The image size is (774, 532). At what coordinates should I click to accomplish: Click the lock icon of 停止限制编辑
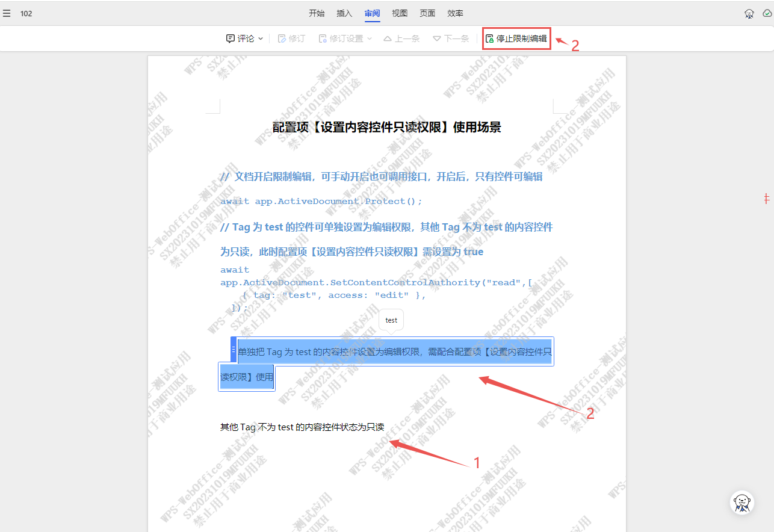(x=489, y=39)
